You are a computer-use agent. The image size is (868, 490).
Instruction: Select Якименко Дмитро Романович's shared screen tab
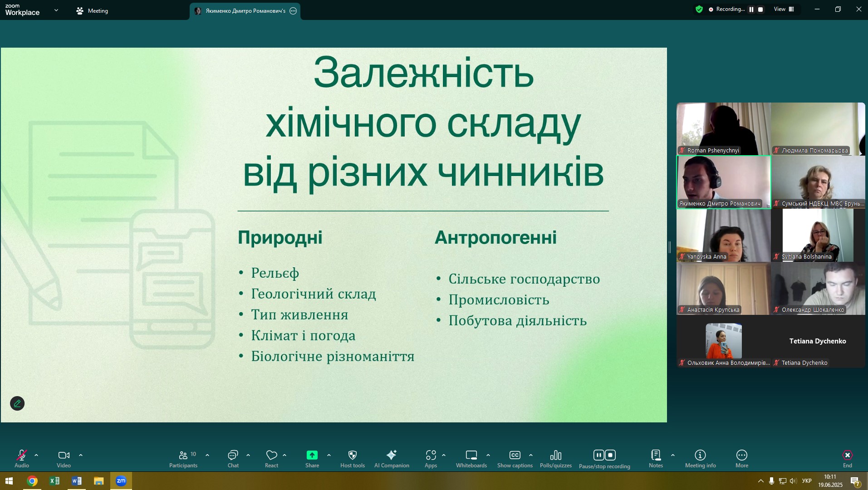pos(245,11)
